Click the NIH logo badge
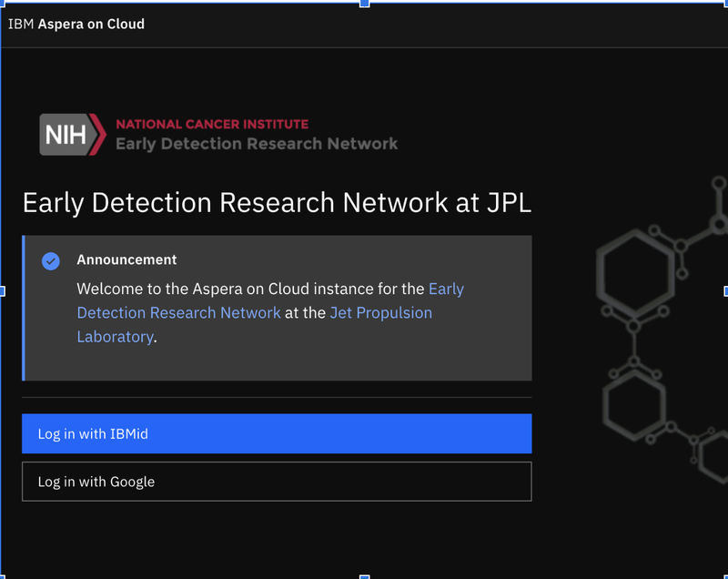 (73, 135)
